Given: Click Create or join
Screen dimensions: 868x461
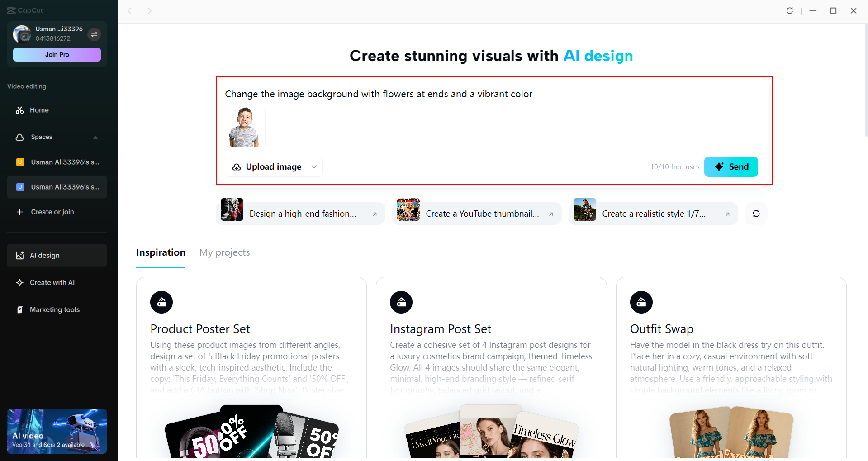Looking at the screenshot, I should pos(57,212).
